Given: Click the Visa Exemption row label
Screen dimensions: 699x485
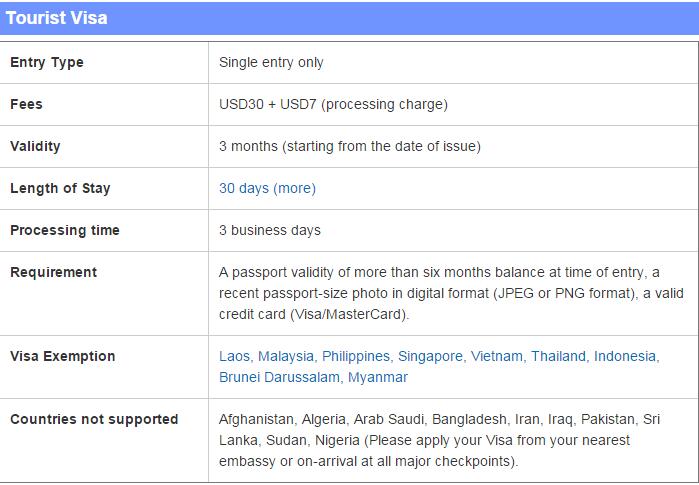Looking at the screenshot, I should coord(63,356).
